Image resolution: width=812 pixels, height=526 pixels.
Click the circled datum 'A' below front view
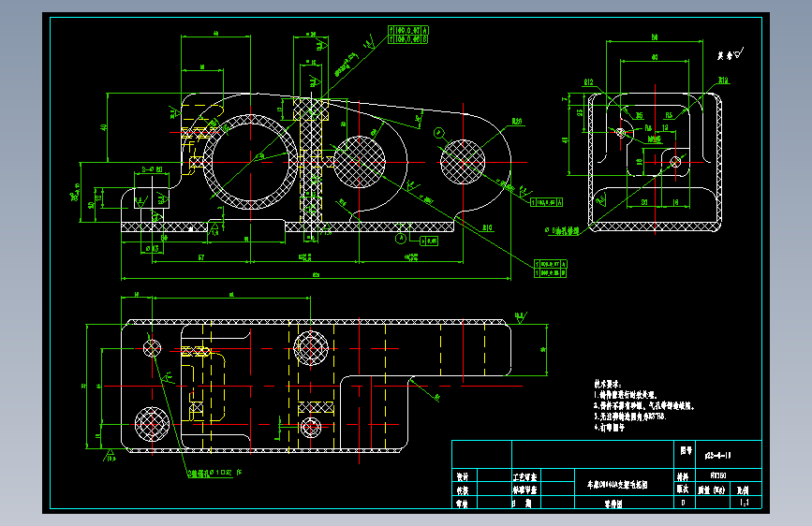pos(401,238)
